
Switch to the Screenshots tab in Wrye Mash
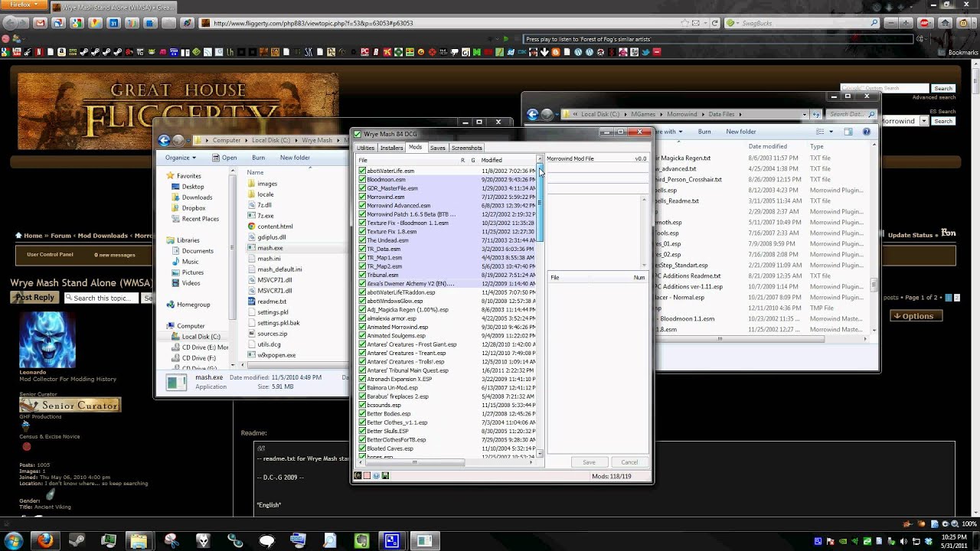[466, 148]
